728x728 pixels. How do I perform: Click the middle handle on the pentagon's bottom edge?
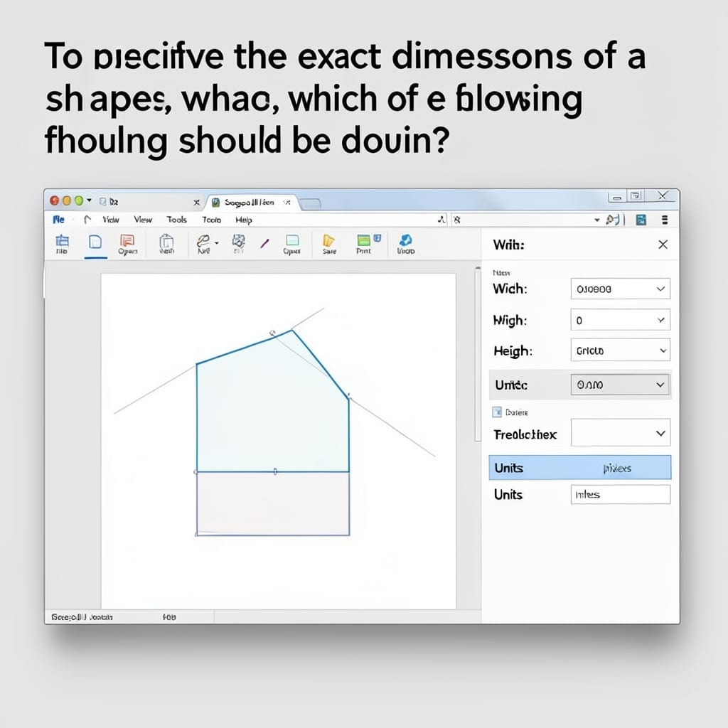(275, 472)
